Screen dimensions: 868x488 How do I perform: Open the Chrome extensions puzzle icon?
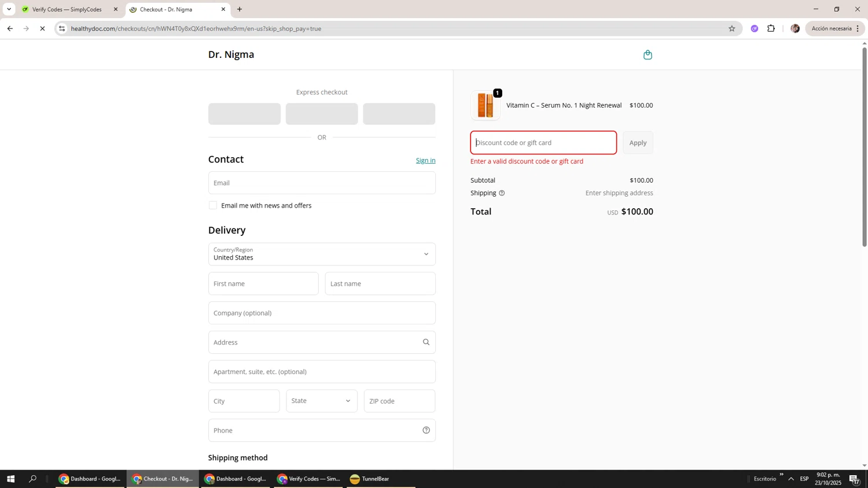tap(771, 28)
